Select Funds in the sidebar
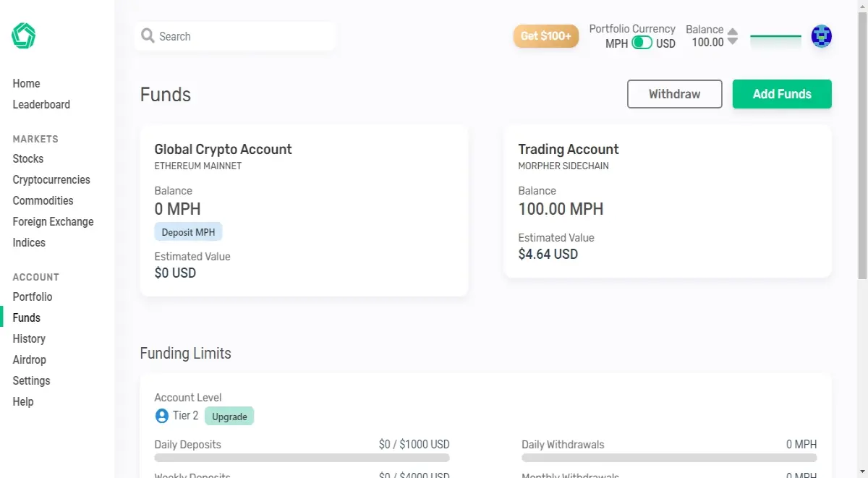The height and width of the screenshot is (478, 868). click(27, 318)
